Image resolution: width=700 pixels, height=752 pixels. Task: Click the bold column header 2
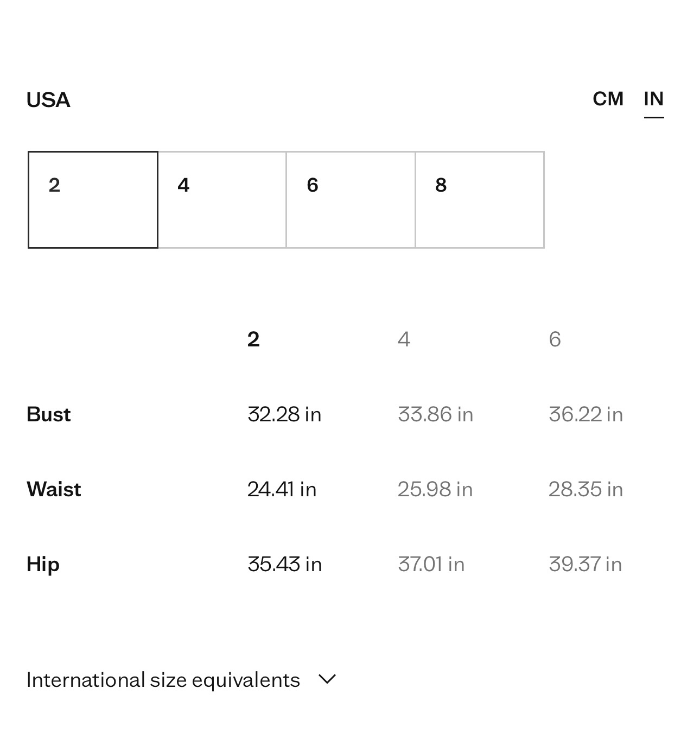click(x=253, y=339)
